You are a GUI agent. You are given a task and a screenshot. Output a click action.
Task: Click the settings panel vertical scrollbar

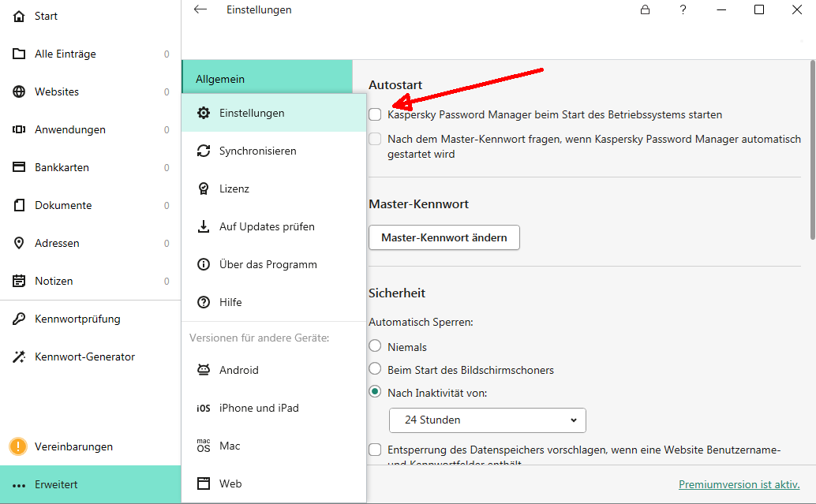[x=812, y=150]
